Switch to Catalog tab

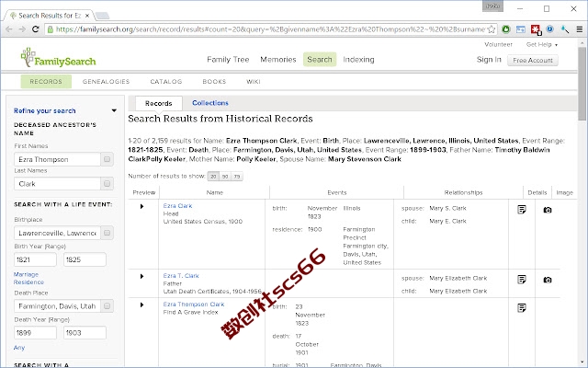pos(166,82)
